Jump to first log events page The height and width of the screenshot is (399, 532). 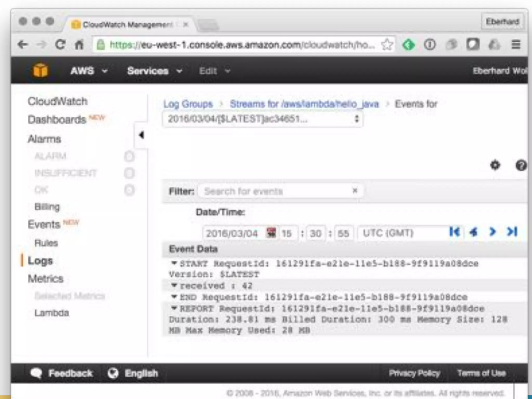[455, 232]
